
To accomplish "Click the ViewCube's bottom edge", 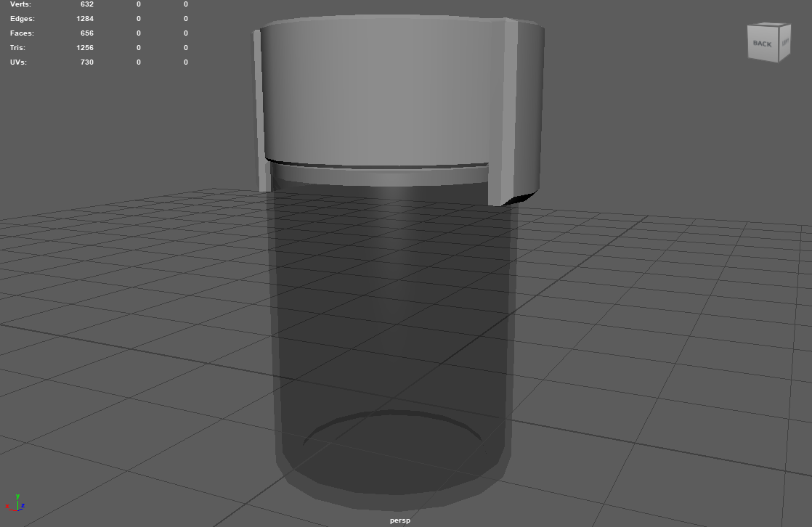I will 763,60.
